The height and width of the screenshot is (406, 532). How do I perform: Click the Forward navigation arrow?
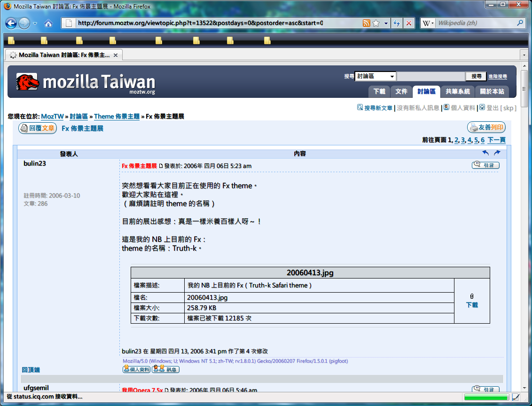coord(24,23)
